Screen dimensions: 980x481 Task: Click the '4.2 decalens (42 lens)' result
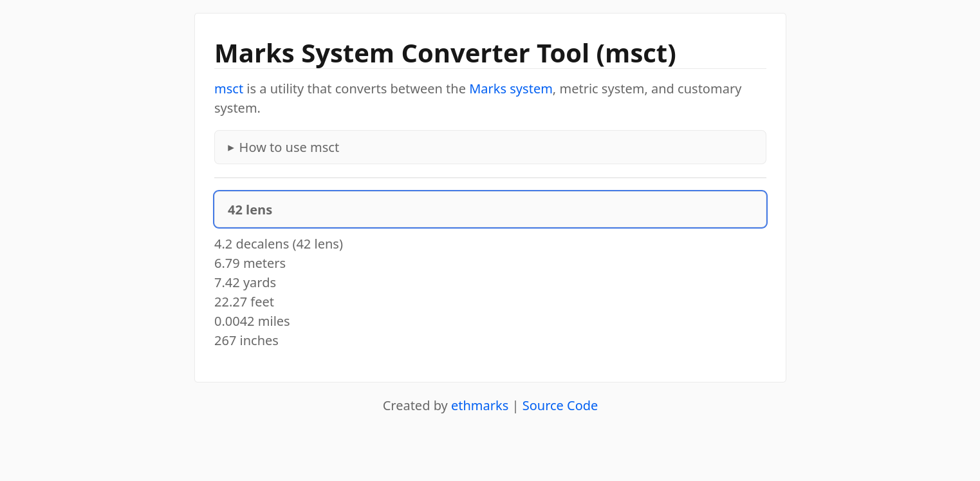pyautogui.click(x=278, y=244)
